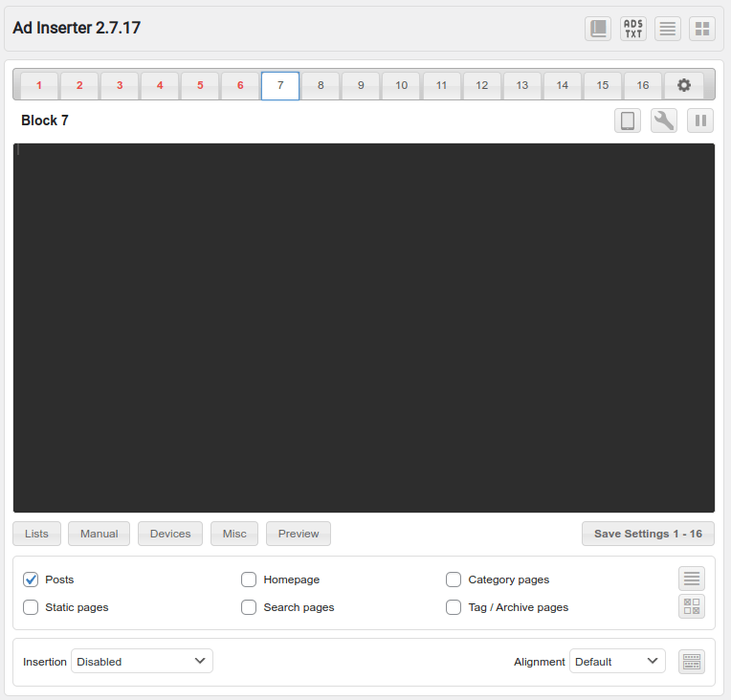Switch to block tab 2
The image size is (731, 700).
pos(79,86)
